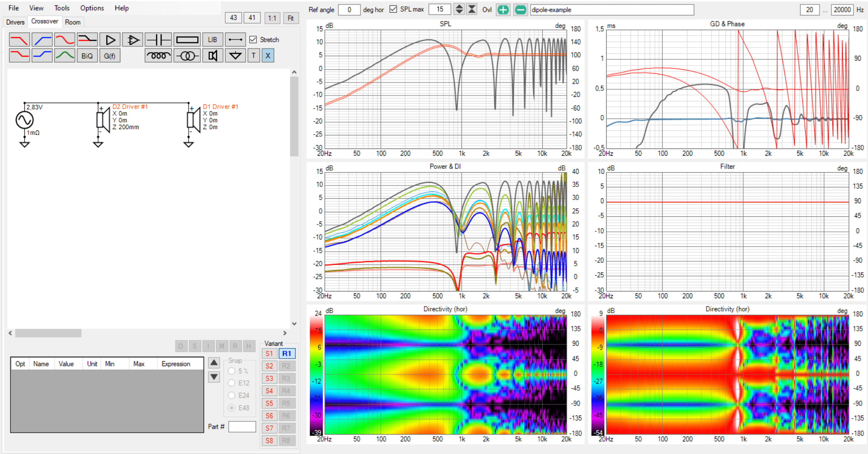
Task: Add a loudspeaker driver component
Action: pos(213,56)
